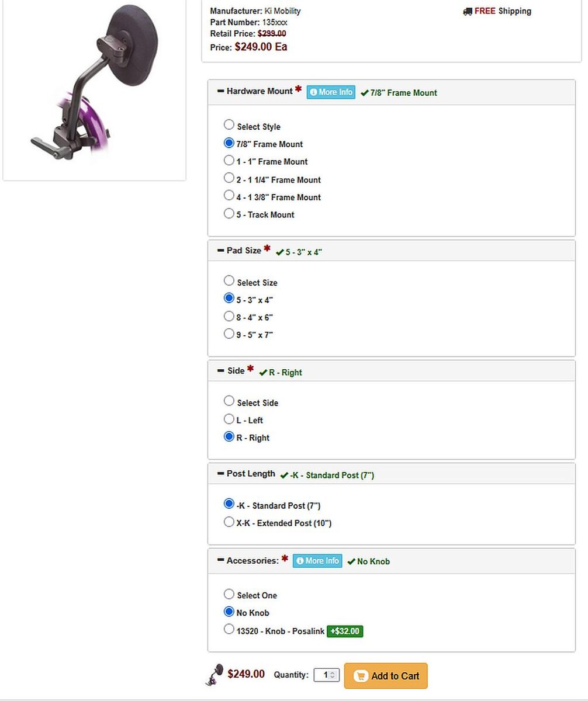The image size is (588, 701).
Task: Collapse the Side section
Action: [221, 371]
